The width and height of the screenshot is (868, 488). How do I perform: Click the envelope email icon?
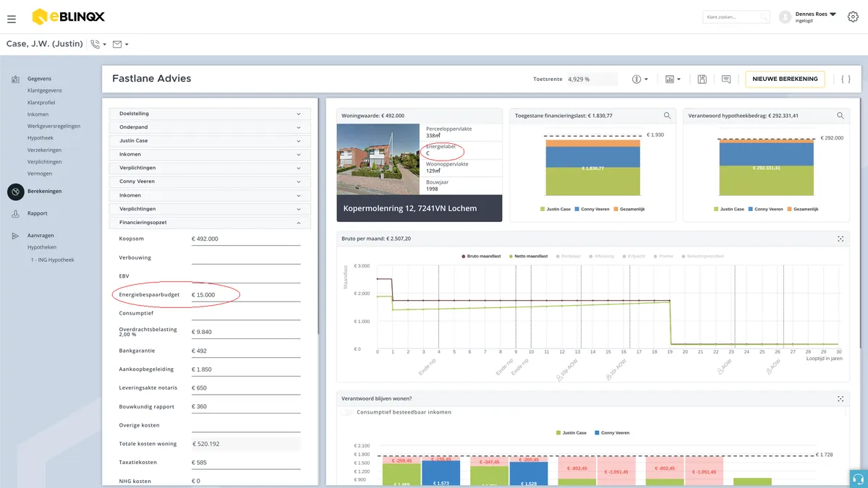coord(117,44)
